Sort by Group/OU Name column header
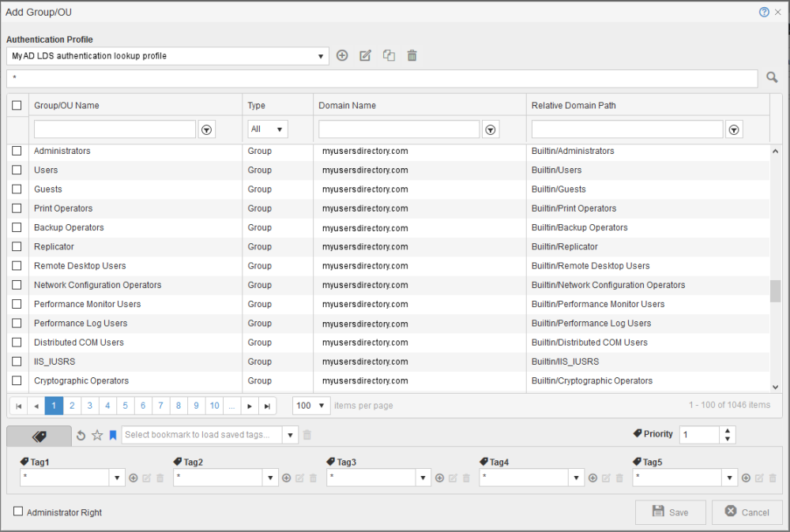Image resolution: width=790 pixels, height=532 pixels. [x=66, y=105]
